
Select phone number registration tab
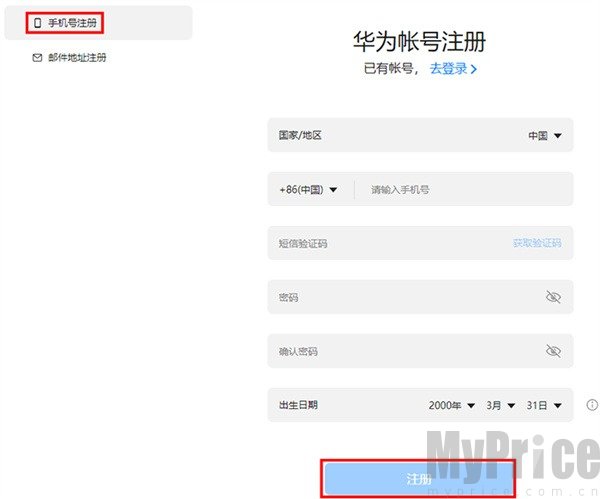point(98,23)
